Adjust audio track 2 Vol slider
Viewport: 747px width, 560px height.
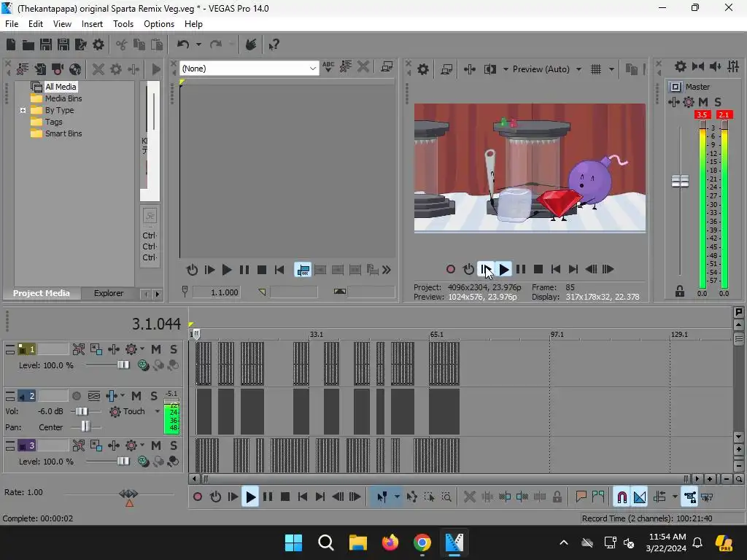(82, 411)
